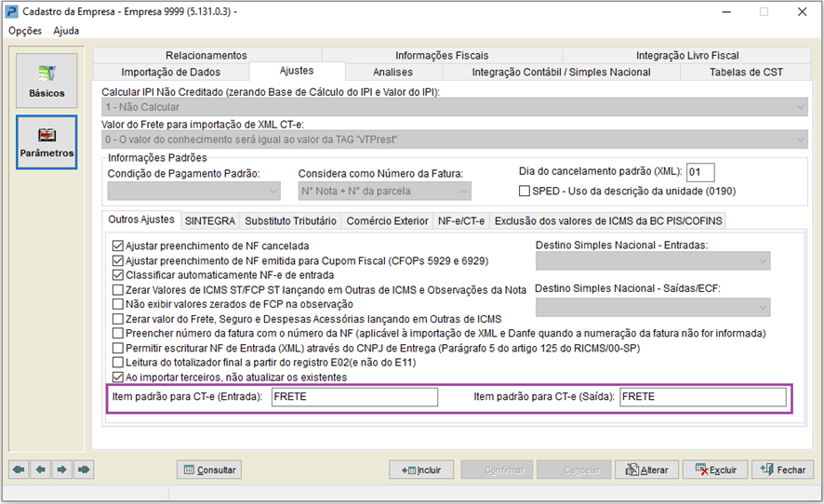Check SPED - Uso da descrição da unidade
The image size is (824, 504).
coord(524,191)
